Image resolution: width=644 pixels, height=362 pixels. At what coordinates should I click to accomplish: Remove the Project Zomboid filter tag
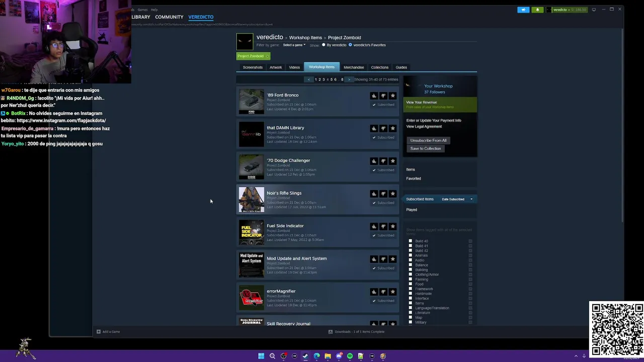[x=267, y=56]
